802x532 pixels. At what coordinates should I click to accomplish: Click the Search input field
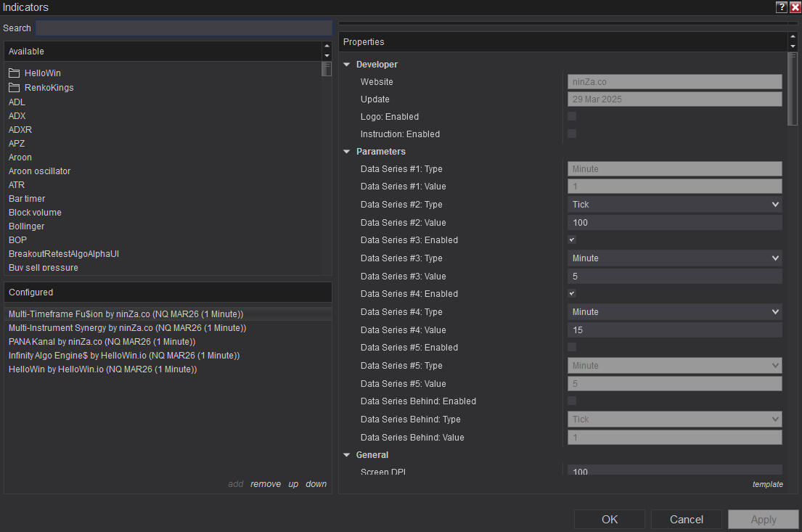pyautogui.click(x=184, y=28)
